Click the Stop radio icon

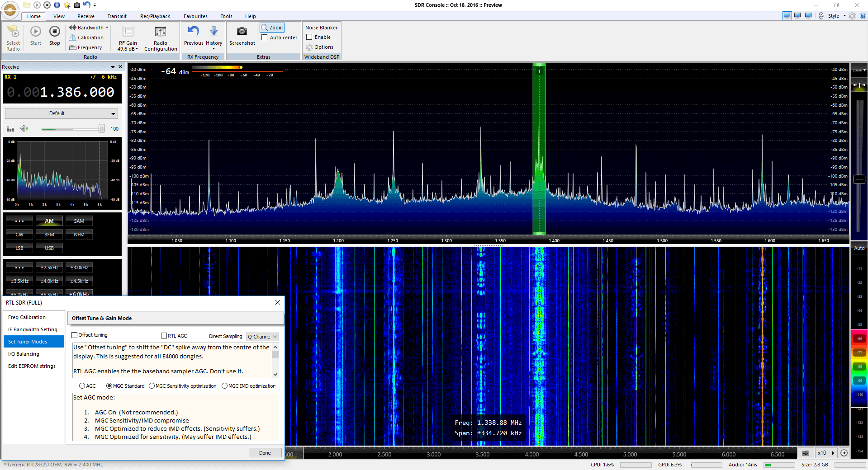point(54,32)
